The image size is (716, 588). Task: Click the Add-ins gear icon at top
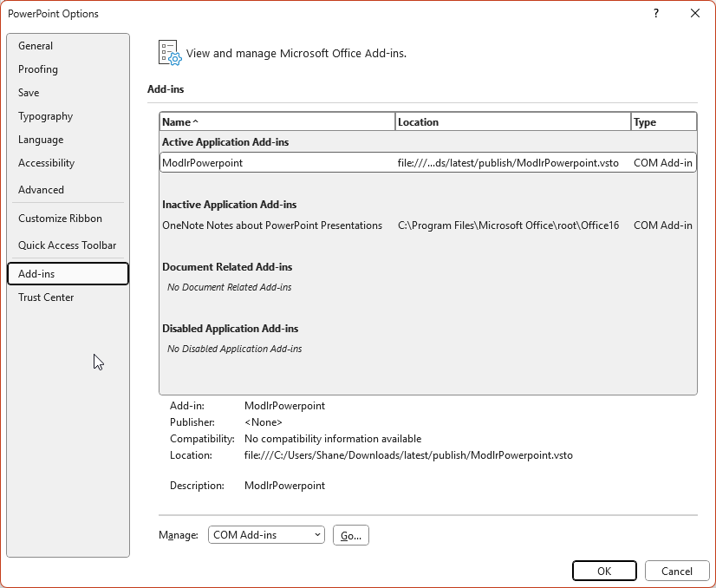(167, 52)
